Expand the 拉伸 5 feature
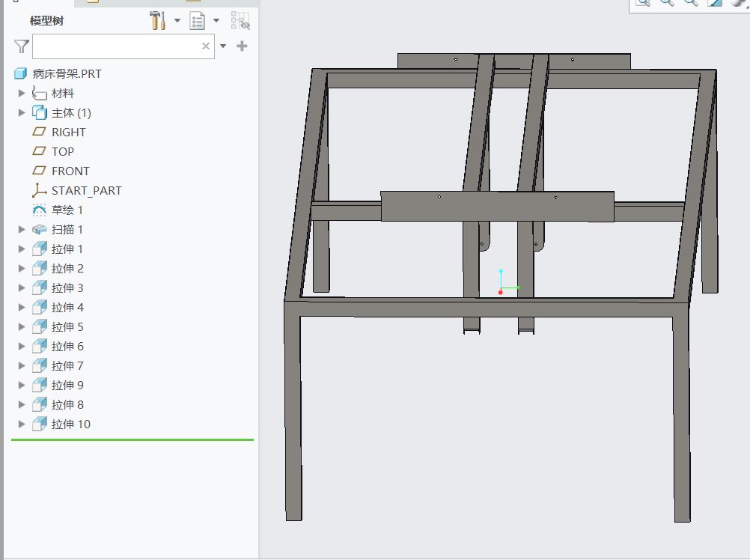750x560 pixels. click(x=22, y=326)
